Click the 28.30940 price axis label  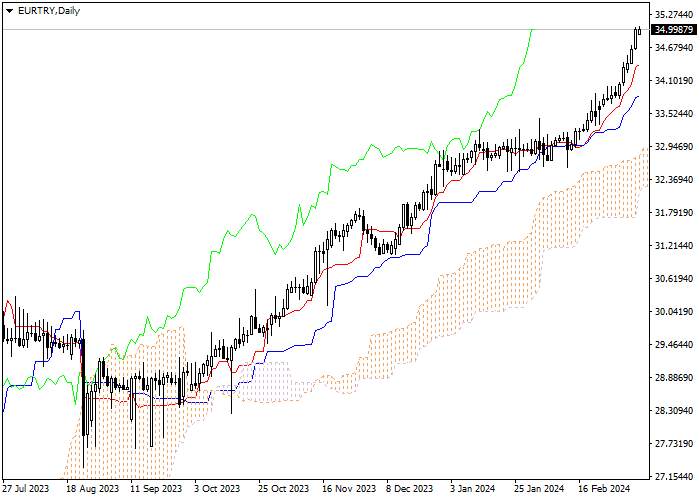click(x=674, y=411)
